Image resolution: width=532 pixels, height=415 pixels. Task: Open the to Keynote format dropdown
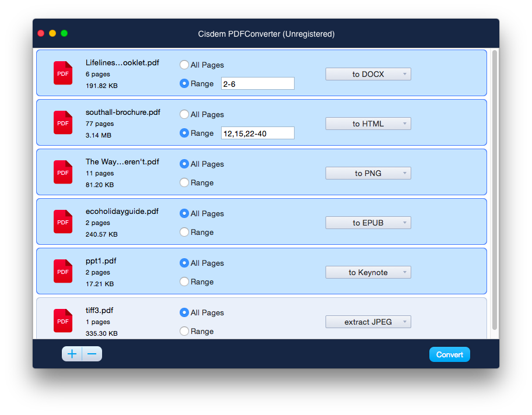coord(368,272)
